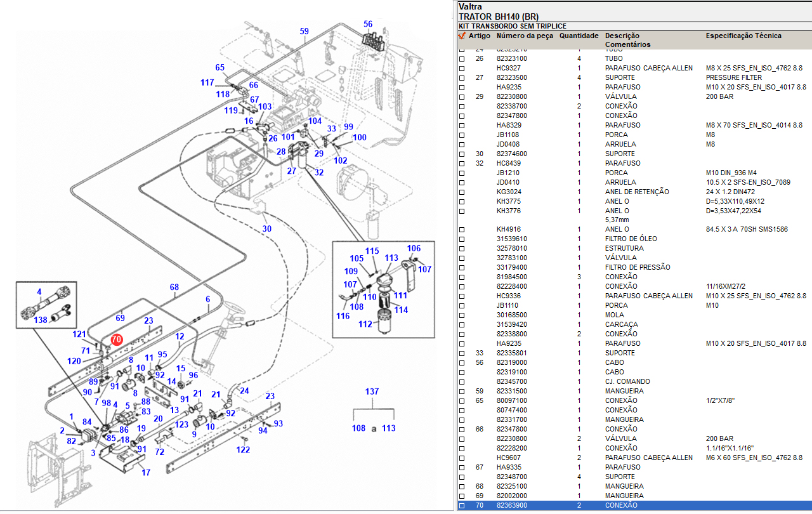Click callout number 112 in filter detail view
812x514 pixels.
click(x=365, y=324)
